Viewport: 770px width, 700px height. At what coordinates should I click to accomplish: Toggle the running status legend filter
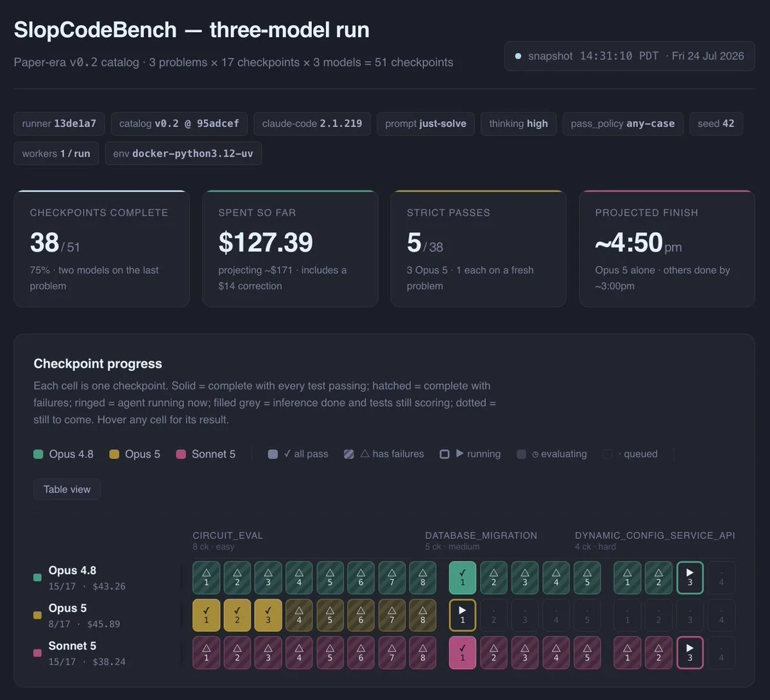pyautogui.click(x=470, y=454)
